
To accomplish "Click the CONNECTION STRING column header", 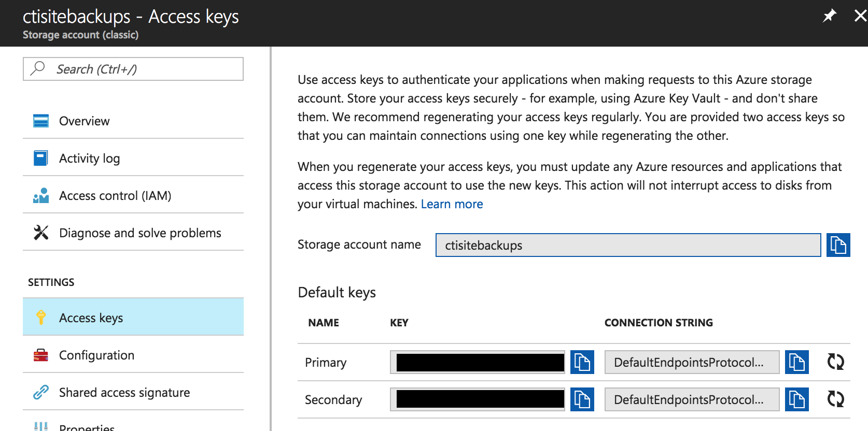I will [659, 323].
